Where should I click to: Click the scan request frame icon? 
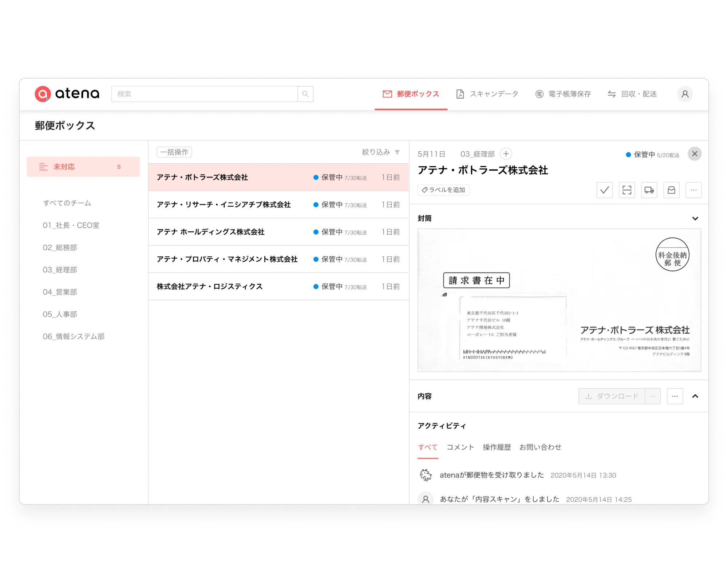(627, 190)
